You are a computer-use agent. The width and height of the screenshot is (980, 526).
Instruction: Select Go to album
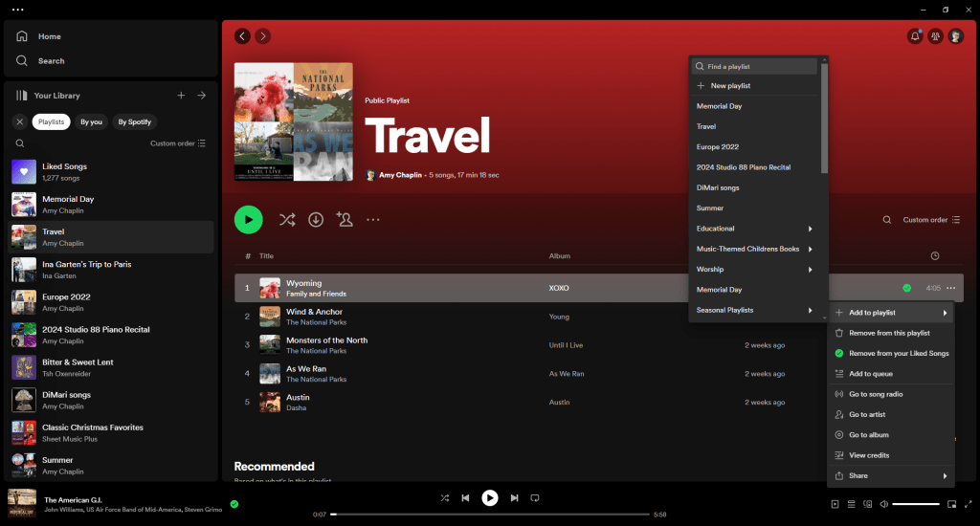click(891, 435)
